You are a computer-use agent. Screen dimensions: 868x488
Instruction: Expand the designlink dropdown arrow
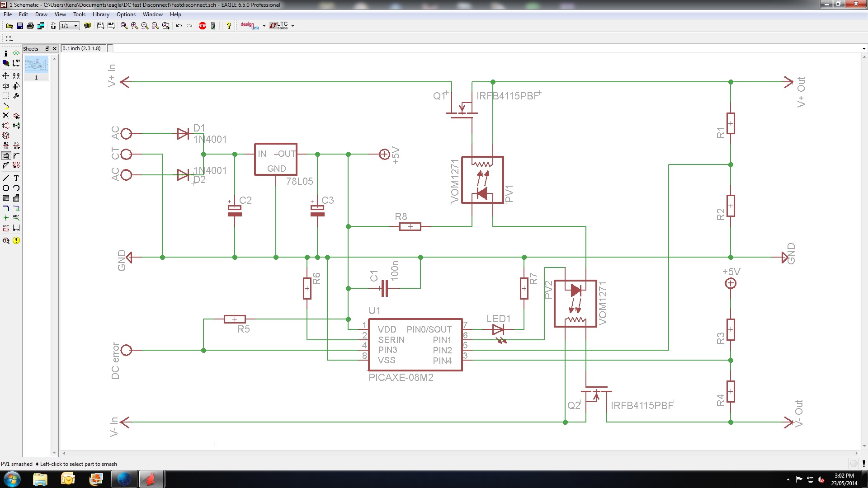tap(264, 26)
